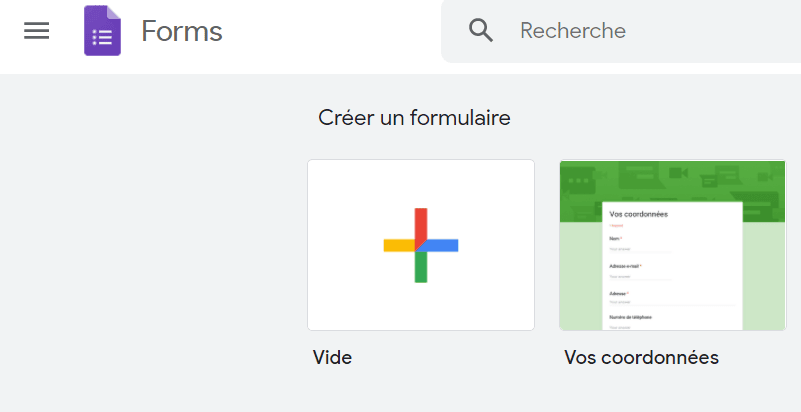Click the Forms title text

point(182,31)
